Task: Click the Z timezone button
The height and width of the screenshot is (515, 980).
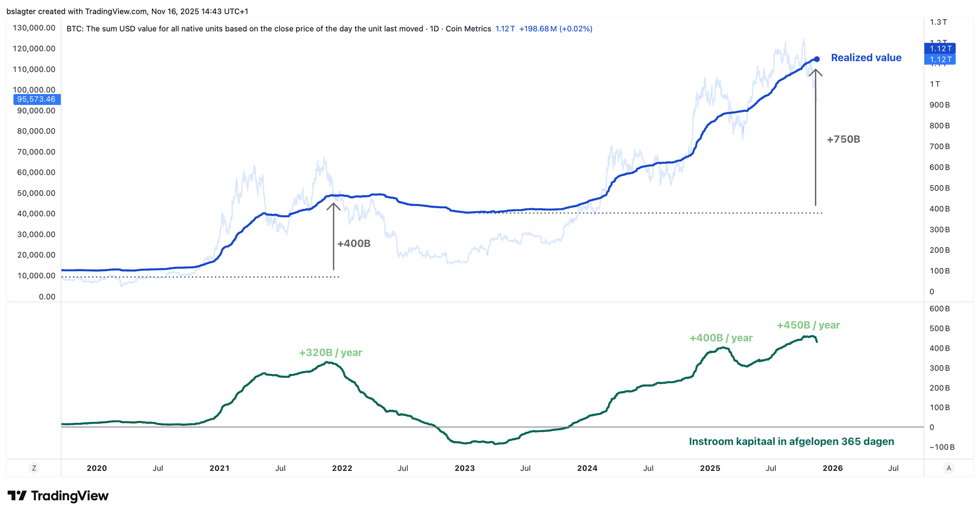Action: pyautogui.click(x=34, y=468)
